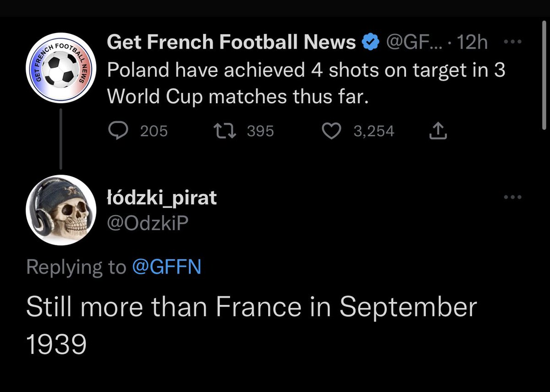Open more options on the GFFN tweet
This screenshot has height=392, width=550.
point(512,42)
